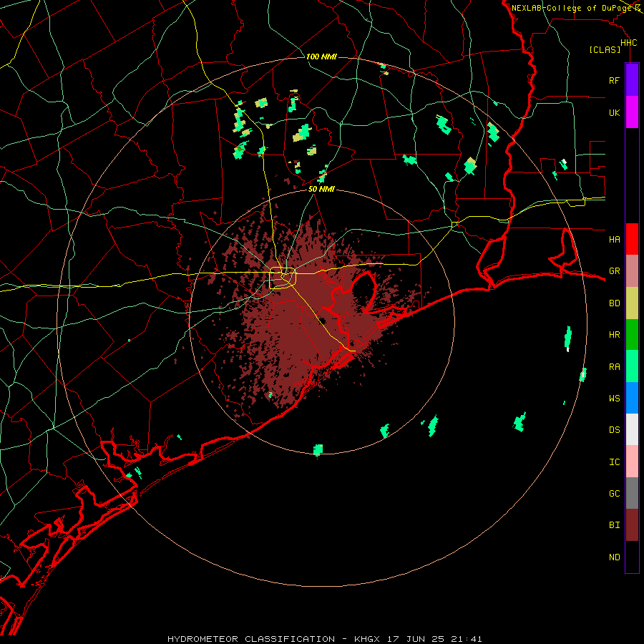Click the BD legend label

point(614,303)
